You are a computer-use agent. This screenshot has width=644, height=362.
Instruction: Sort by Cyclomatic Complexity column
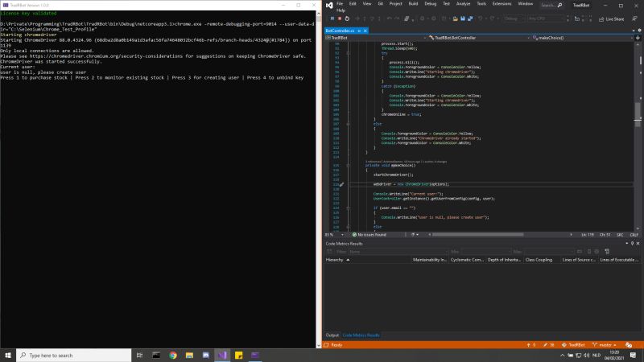click(x=467, y=260)
